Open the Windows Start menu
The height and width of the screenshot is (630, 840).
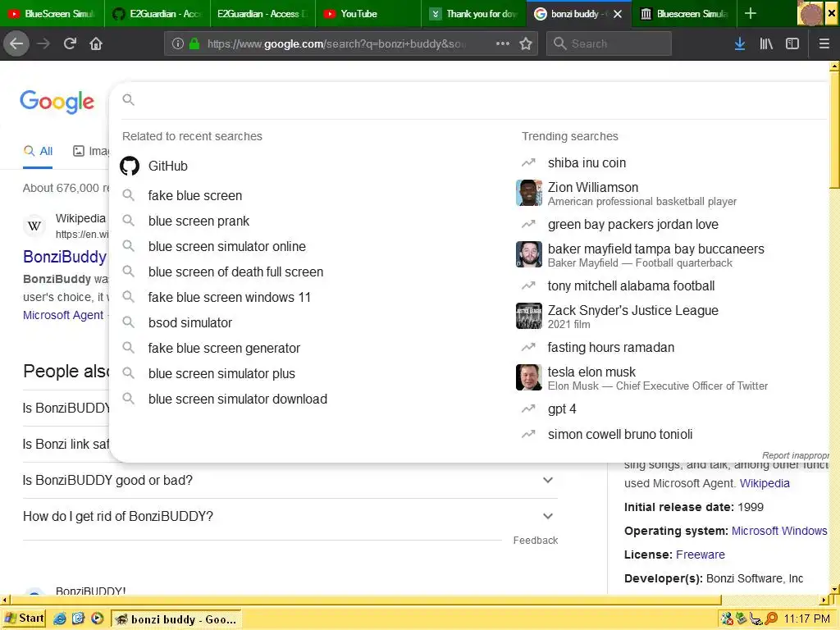point(25,619)
